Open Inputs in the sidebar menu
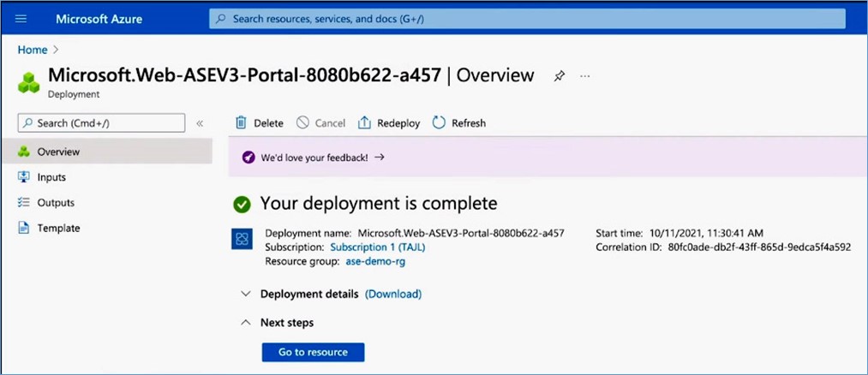This screenshot has height=375, width=868. pyautogui.click(x=51, y=177)
